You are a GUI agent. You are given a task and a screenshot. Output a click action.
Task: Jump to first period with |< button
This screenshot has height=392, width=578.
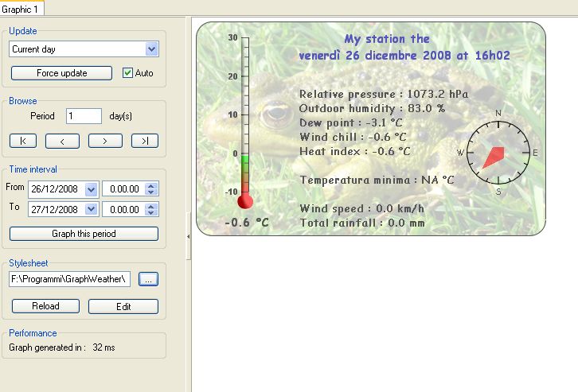coord(22,141)
